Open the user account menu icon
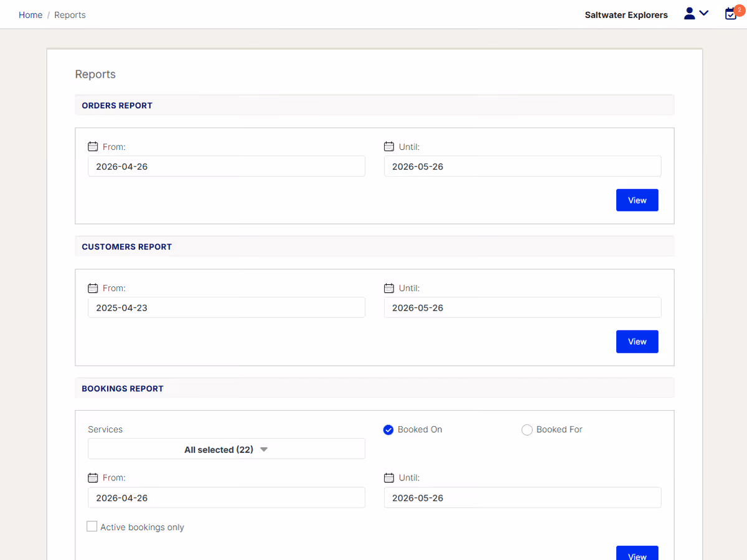 (x=696, y=14)
